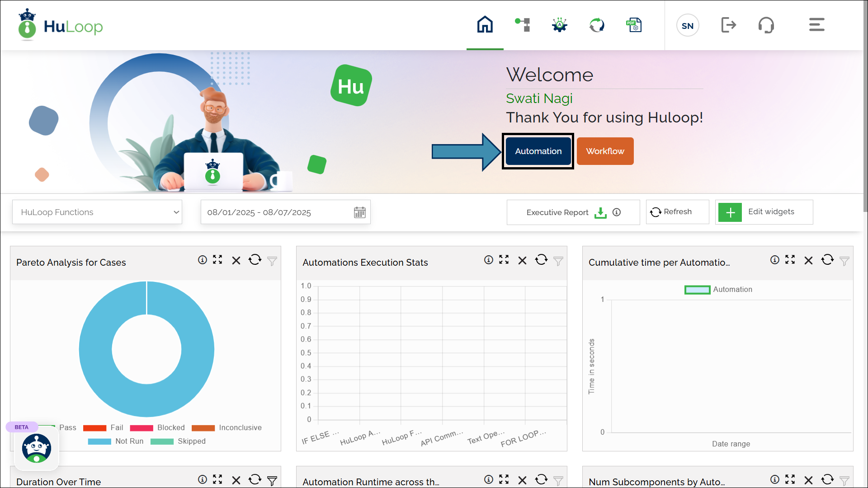
Task: Open the Home dashboard tab
Action: pyautogui.click(x=485, y=25)
